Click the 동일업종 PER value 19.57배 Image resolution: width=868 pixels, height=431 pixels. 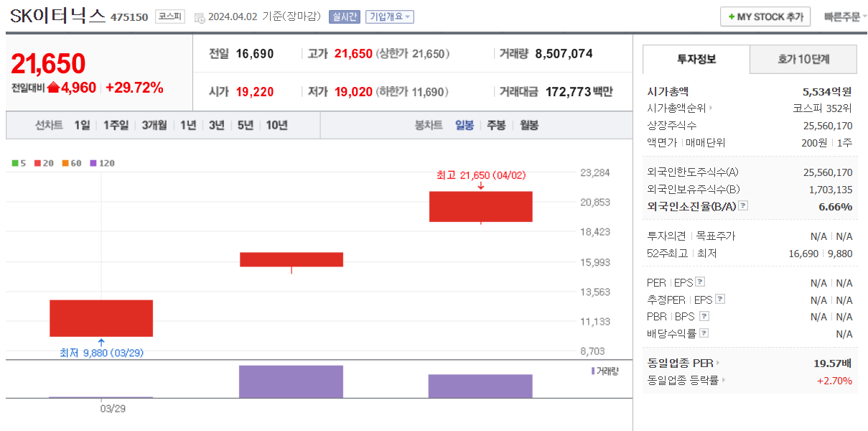click(x=832, y=363)
